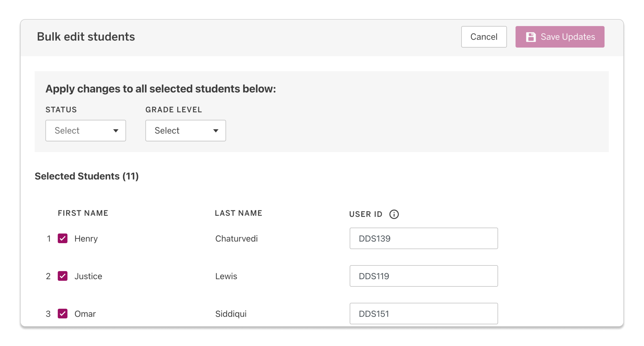This screenshot has height=346, width=644.
Task: Click the FIRST NAME column header
Action: tap(83, 213)
